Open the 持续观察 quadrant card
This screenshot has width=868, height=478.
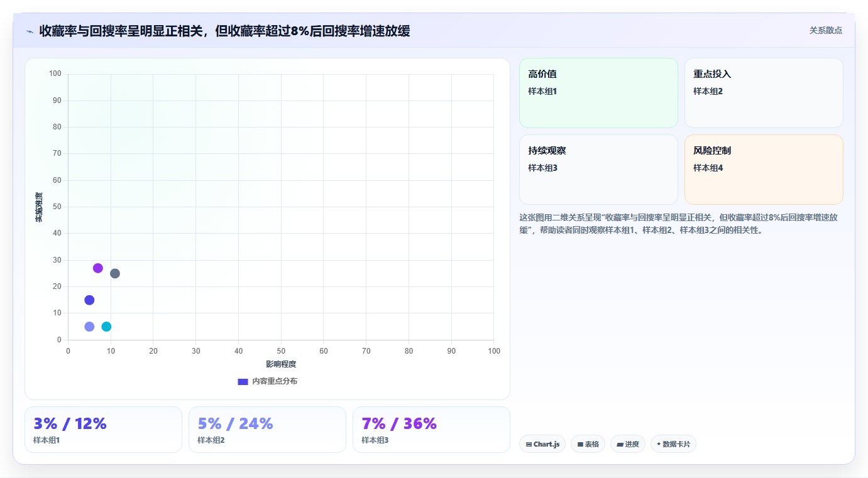[598, 170]
